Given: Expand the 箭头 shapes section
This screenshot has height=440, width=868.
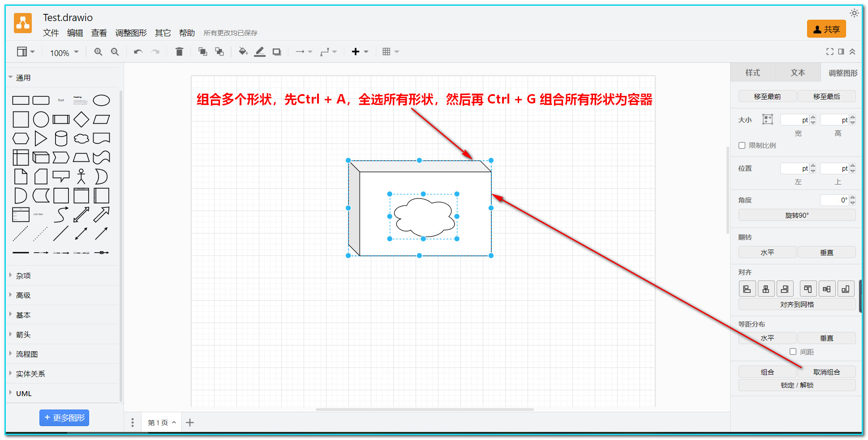Looking at the screenshot, I should point(63,334).
